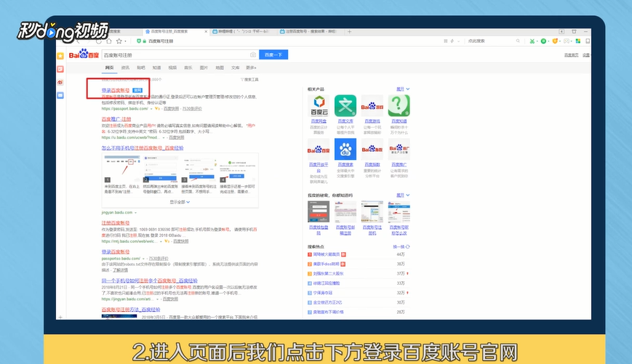Screen dimensions: 632x364
Task: Click the Baidu logo
Action: tap(84, 54)
